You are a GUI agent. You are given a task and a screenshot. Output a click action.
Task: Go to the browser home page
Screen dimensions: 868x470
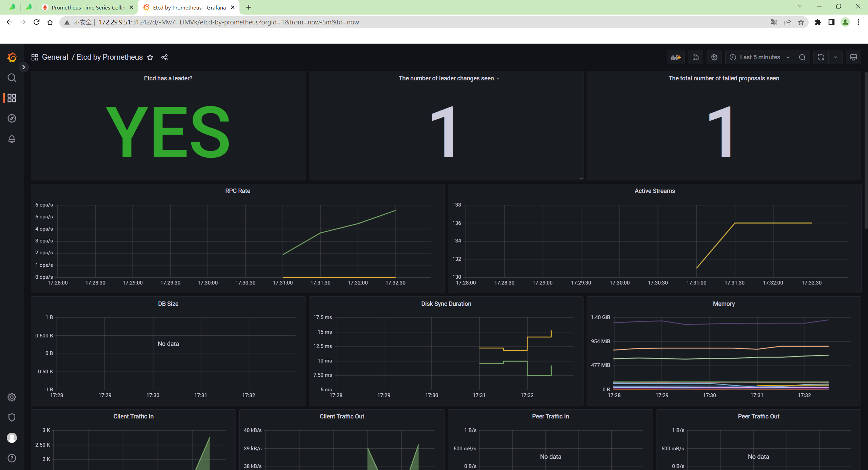pyautogui.click(x=50, y=22)
